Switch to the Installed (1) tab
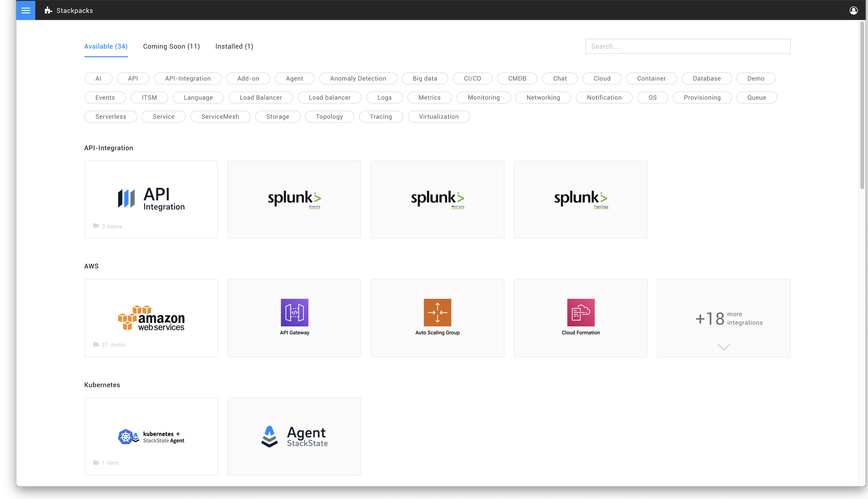 coord(234,46)
